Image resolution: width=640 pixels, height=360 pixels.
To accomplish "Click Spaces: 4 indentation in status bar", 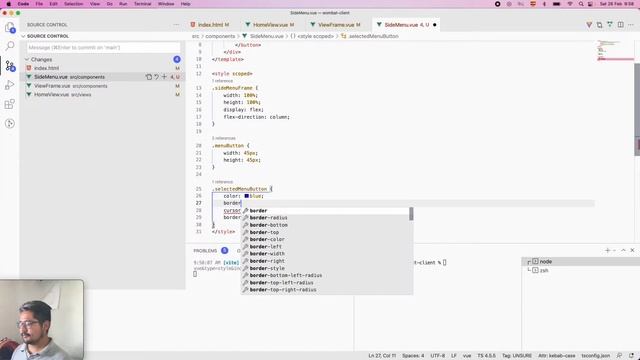I will point(413,356).
